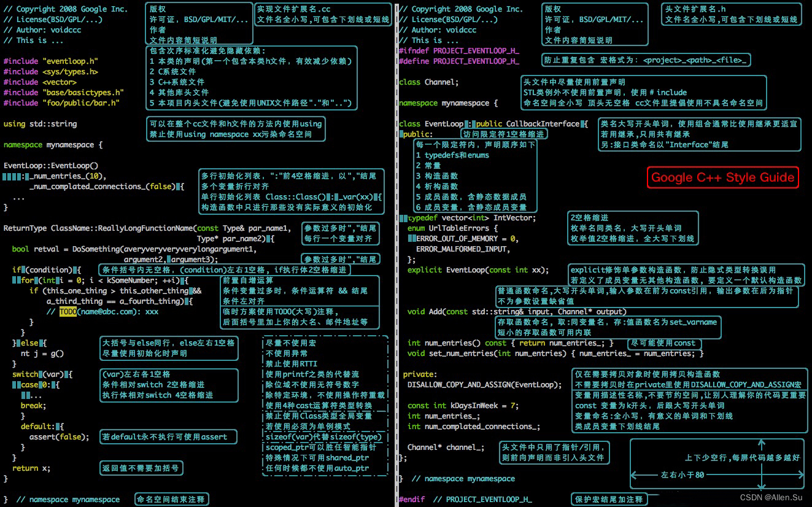
Task: Click the 'bool retval = DoSomething(' line
Action: 134,249
